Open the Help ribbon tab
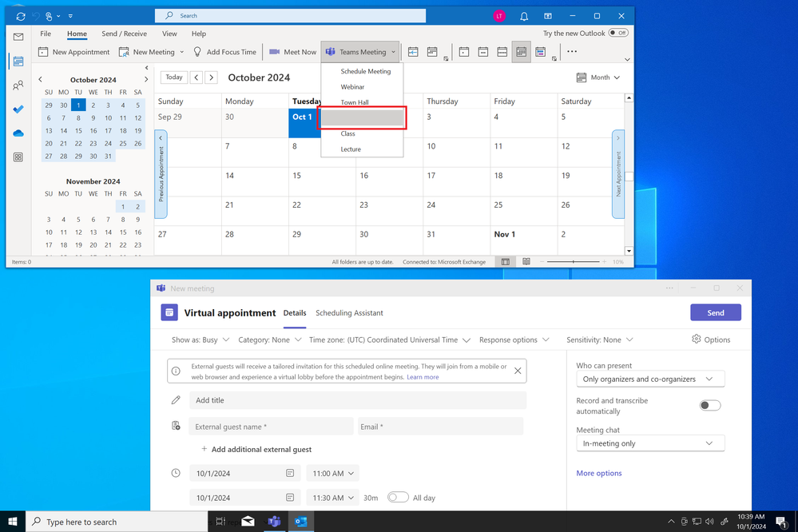Viewport: 798px width, 532px height. click(x=199, y=34)
